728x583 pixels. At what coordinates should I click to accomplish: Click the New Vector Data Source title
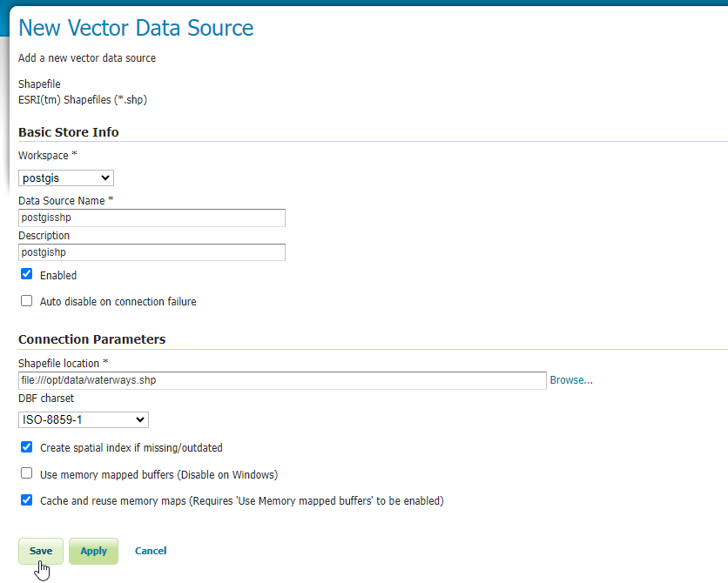136,28
